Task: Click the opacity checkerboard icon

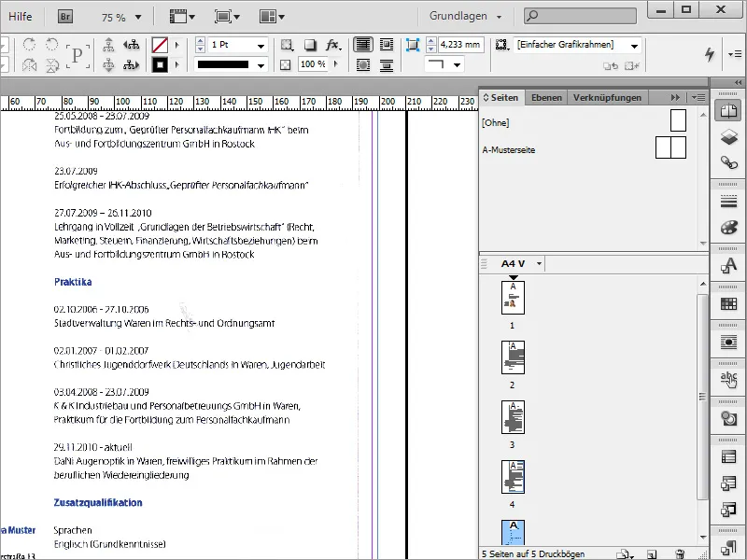Action: 286,64
